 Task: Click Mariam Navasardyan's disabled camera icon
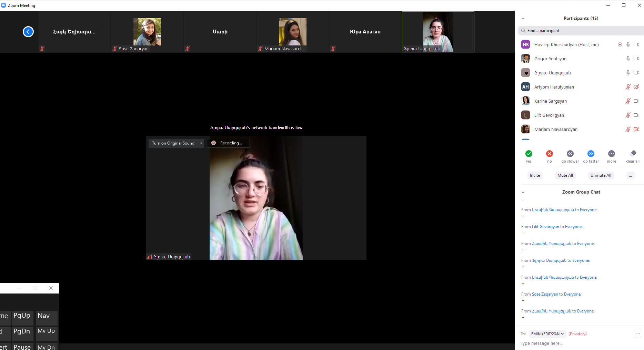[636, 129]
